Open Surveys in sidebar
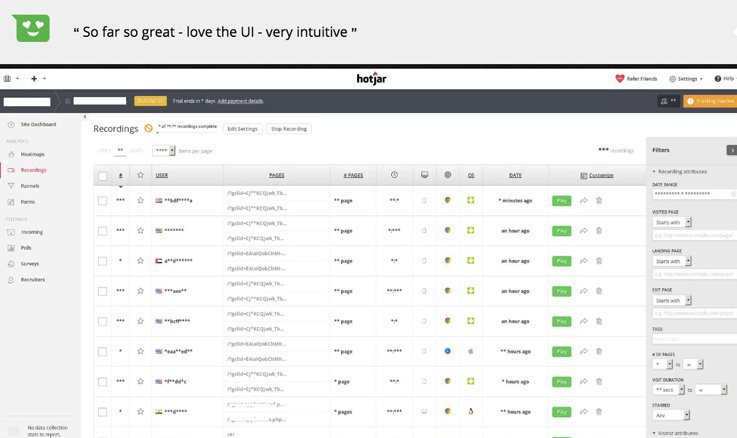The height and width of the screenshot is (438, 737). point(30,264)
